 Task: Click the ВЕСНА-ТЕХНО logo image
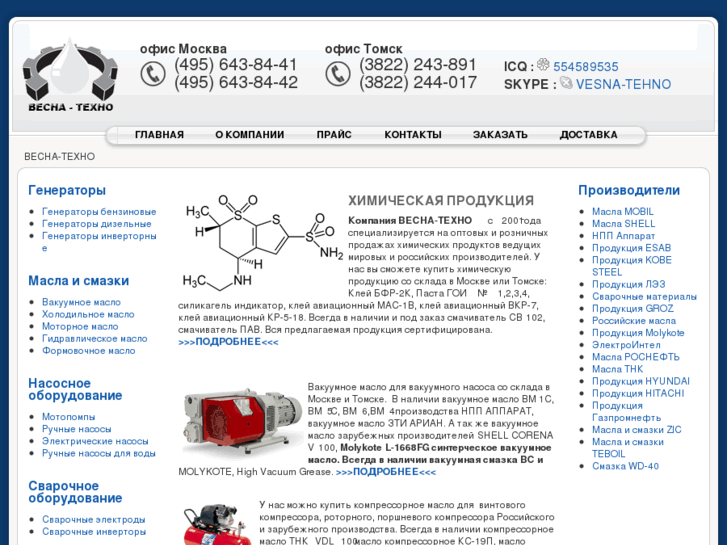pyautogui.click(x=70, y=75)
